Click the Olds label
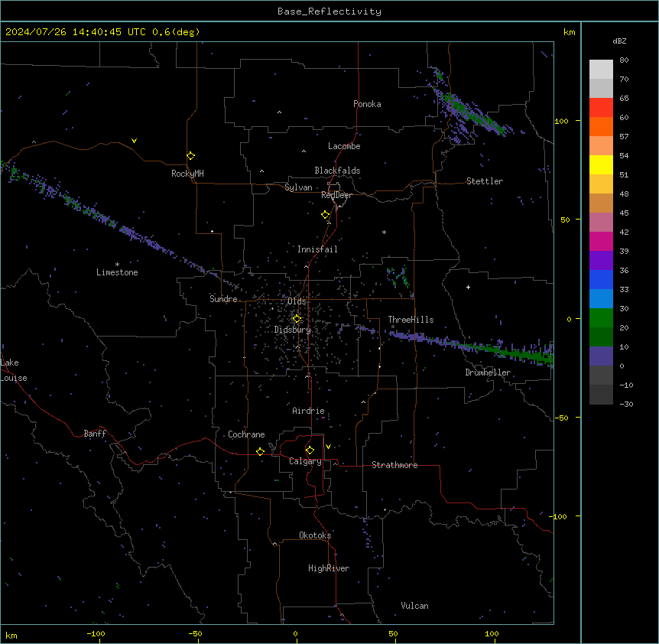Viewport: 659px width, 644px height. (297, 301)
